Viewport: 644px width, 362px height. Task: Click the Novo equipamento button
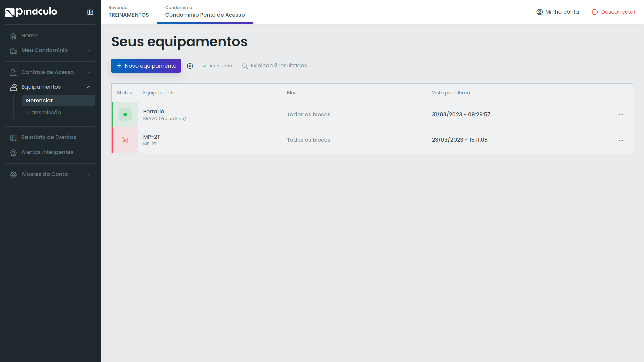pyautogui.click(x=146, y=66)
